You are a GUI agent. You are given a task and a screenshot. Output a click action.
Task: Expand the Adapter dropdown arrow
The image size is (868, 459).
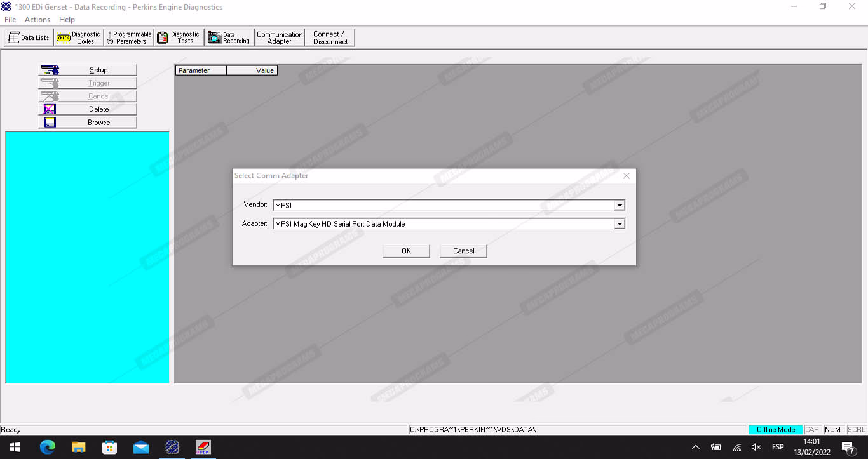click(620, 224)
